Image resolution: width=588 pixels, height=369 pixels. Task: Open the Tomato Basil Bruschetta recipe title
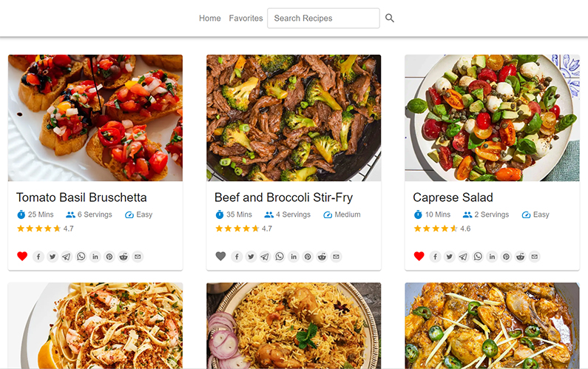tap(81, 197)
